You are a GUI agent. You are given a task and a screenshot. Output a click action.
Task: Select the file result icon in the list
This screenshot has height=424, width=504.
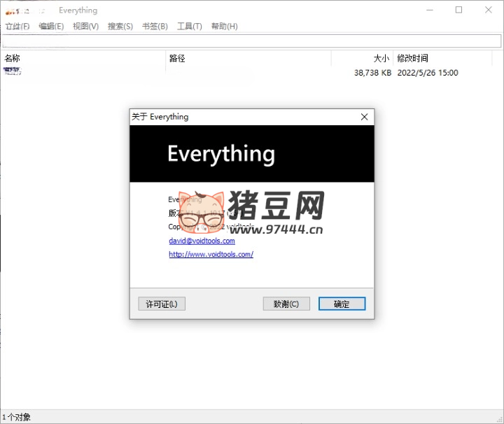(12, 71)
